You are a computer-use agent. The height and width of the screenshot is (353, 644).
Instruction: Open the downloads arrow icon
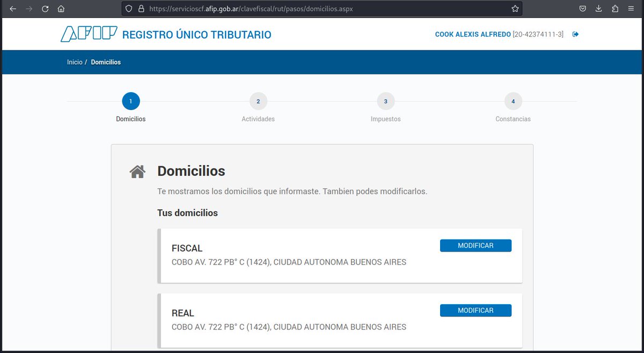pyautogui.click(x=598, y=9)
